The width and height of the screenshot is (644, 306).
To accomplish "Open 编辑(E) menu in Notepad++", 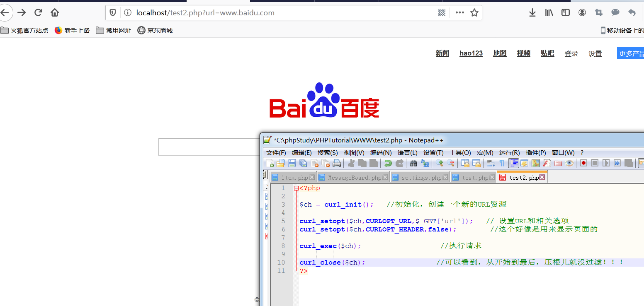I will tap(302, 153).
